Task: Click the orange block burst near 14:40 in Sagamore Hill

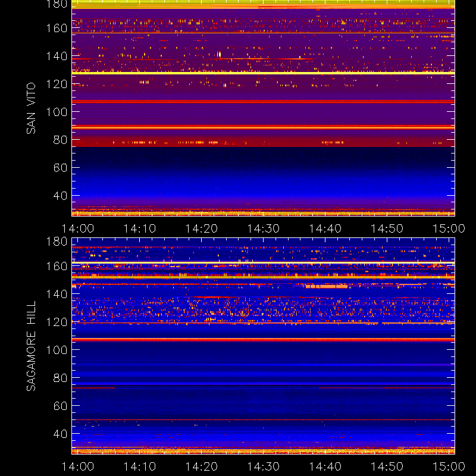Action: click(326, 287)
